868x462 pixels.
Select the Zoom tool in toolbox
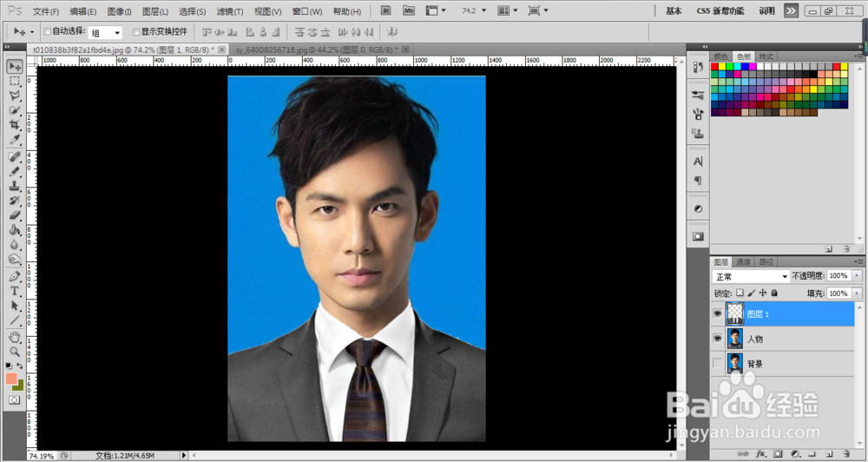[x=15, y=351]
